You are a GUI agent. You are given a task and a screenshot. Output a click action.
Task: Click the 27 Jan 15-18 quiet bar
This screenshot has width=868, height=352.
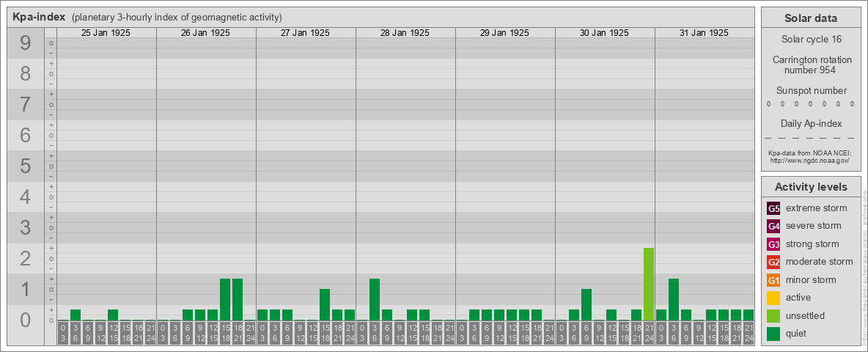(325, 304)
